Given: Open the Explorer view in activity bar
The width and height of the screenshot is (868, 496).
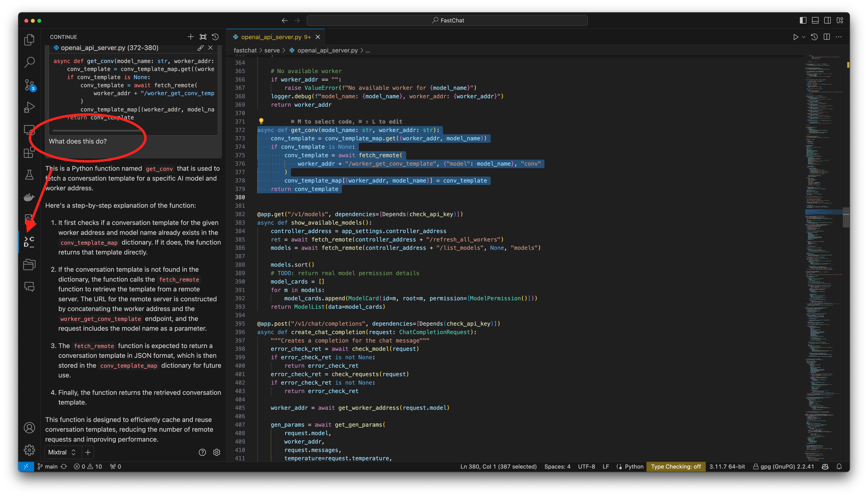Looking at the screenshot, I should [x=29, y=40].
